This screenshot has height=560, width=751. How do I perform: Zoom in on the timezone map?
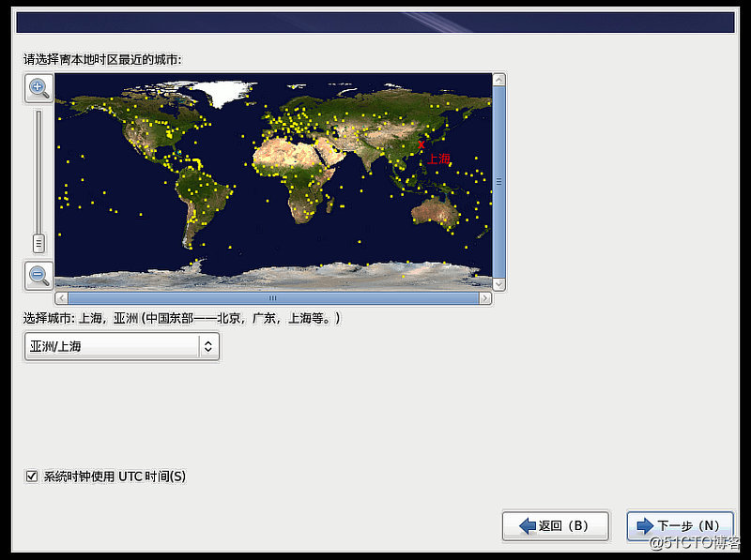coord(38,88)
